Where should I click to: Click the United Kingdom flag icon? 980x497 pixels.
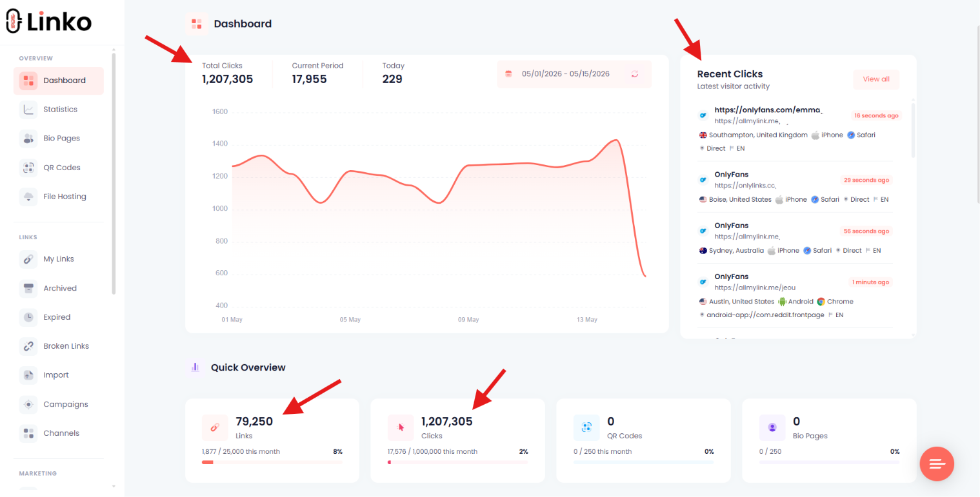point(703,135)
